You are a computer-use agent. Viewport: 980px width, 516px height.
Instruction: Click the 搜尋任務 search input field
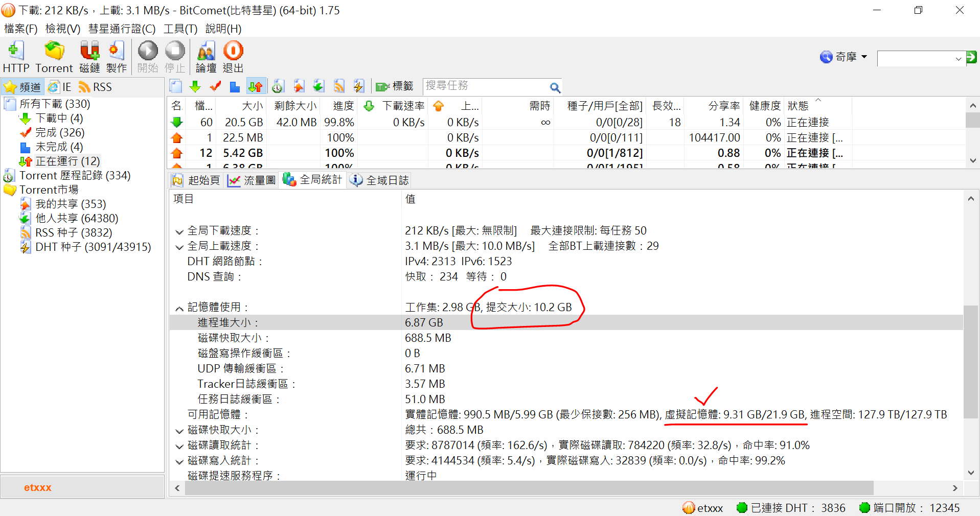coord(485,86)
